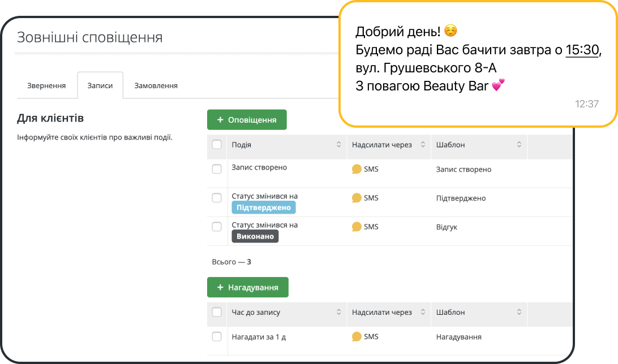Enable the checkbox for the Запис створено event
Screen dimensions: 618x364
(217, 167)
